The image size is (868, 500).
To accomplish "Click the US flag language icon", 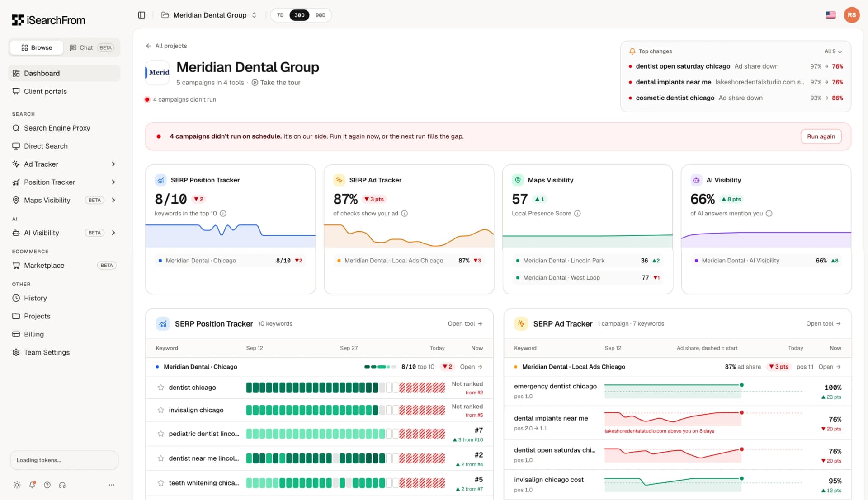I will [x=830, y=15].
